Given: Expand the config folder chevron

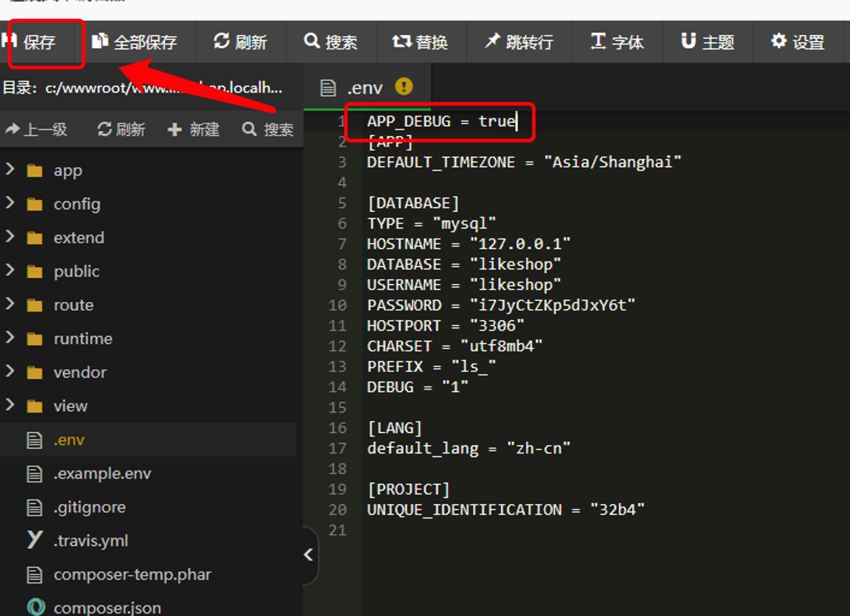Looking at the screenshot, I should [x=10, y=203].
